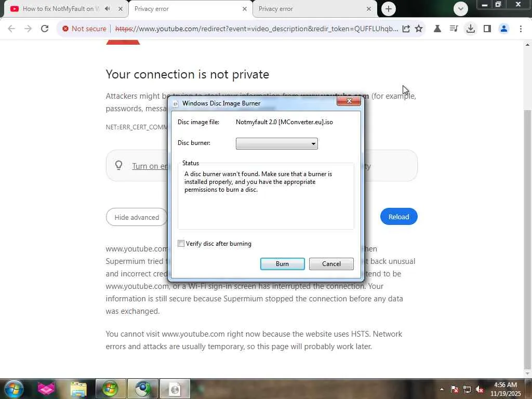Click the address bar URL

[x=257, y=29]
